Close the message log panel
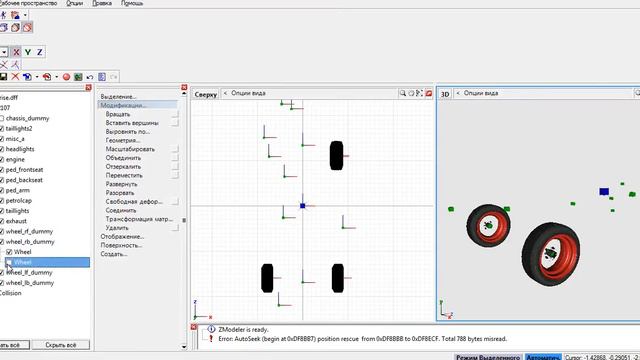 tap(194, 327)
